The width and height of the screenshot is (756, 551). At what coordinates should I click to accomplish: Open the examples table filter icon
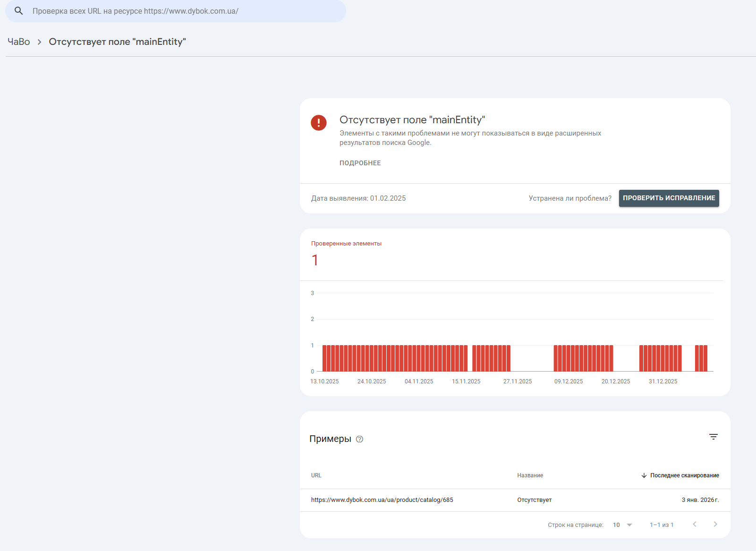(x=714, y=437)
